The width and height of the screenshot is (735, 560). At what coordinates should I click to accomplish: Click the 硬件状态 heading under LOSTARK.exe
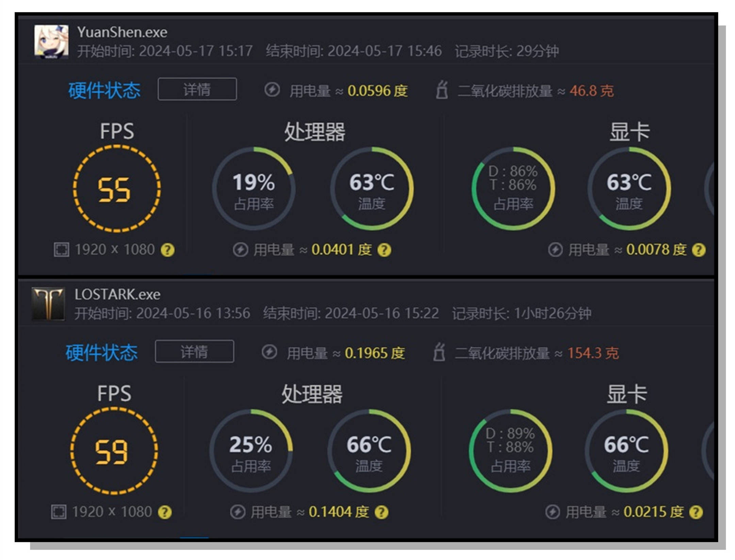click(x=102, y=353)
